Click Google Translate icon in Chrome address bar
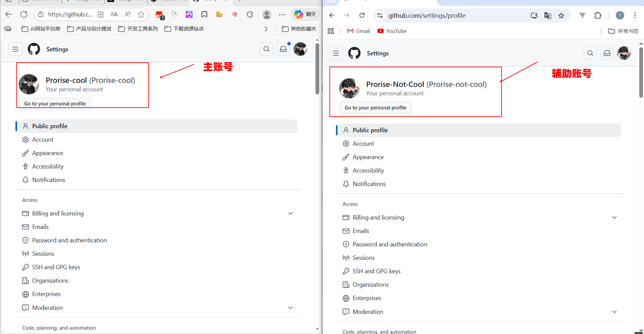This screenshot has width=644, height=334. pyautogui.click(x=548, y=15)
